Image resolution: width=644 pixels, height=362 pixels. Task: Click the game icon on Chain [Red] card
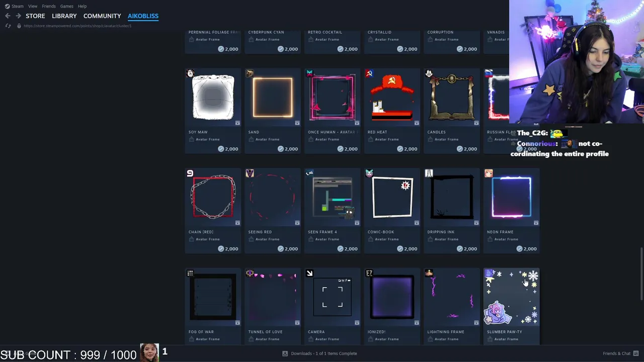190,173
